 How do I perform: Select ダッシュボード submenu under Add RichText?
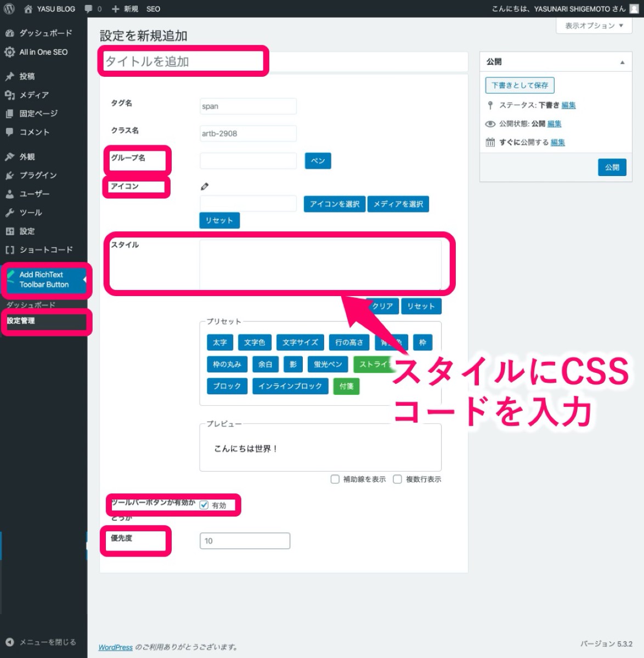click(x=31, y=305)
